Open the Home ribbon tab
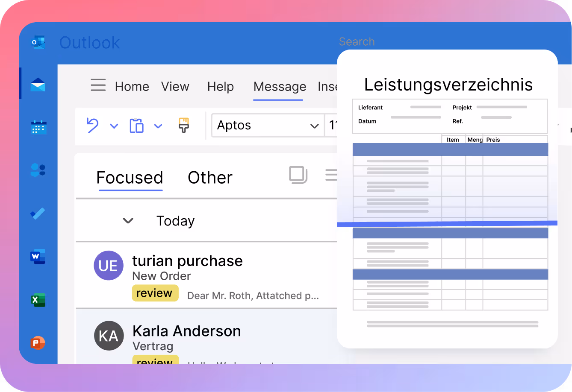 tap(132, 87)
